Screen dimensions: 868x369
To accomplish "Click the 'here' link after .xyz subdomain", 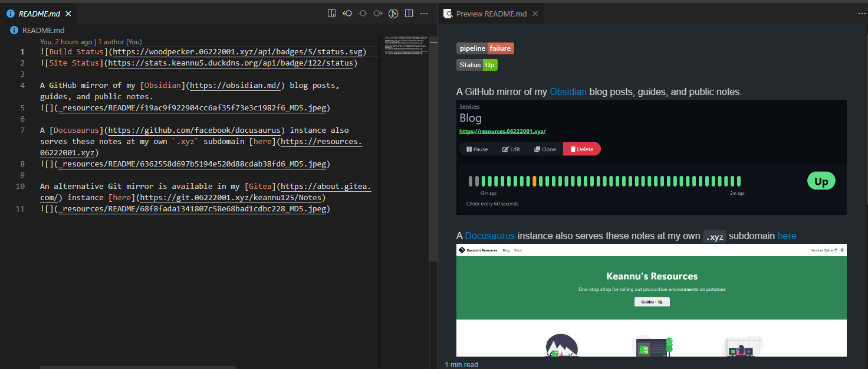I will (x=787, y=236).
